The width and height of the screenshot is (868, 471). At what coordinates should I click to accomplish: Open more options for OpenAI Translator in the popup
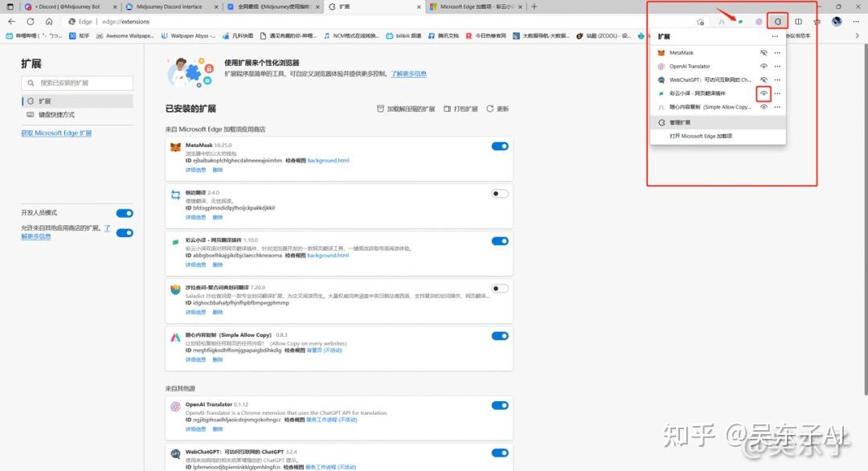click(777, 67)
